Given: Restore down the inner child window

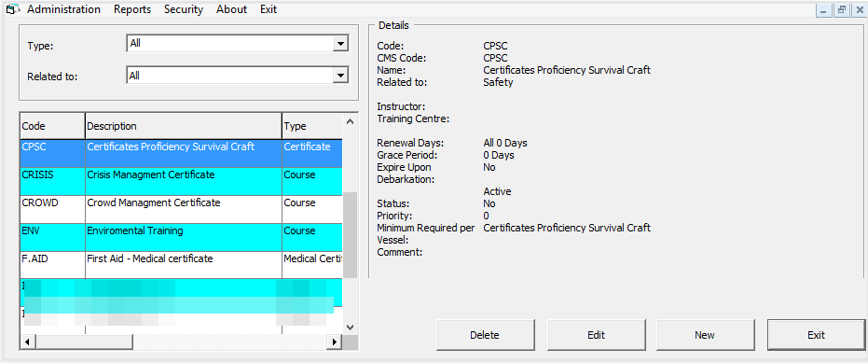Looking at the screenshot, I should [841, 10].
